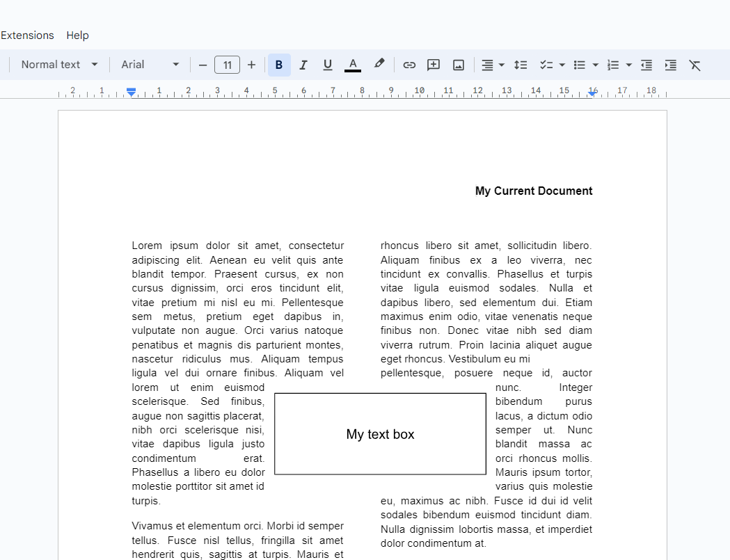
Task: Open the line spacing options
Action: [521, 65]
